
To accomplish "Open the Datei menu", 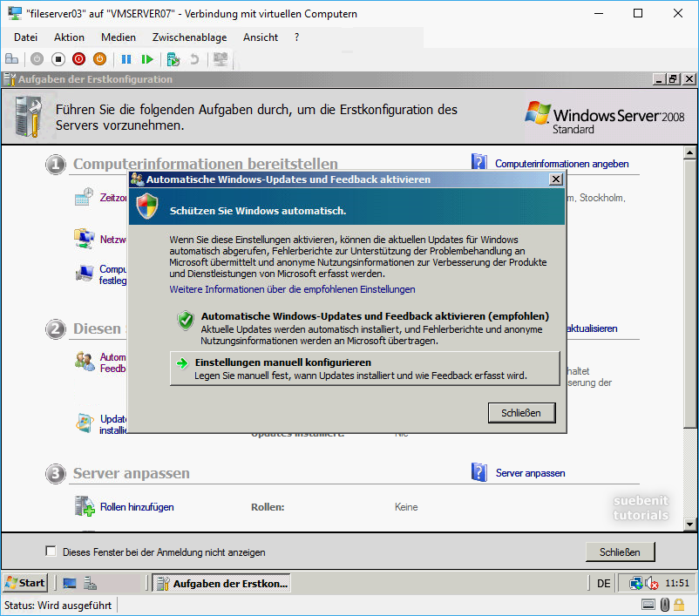I will point(25,37).
